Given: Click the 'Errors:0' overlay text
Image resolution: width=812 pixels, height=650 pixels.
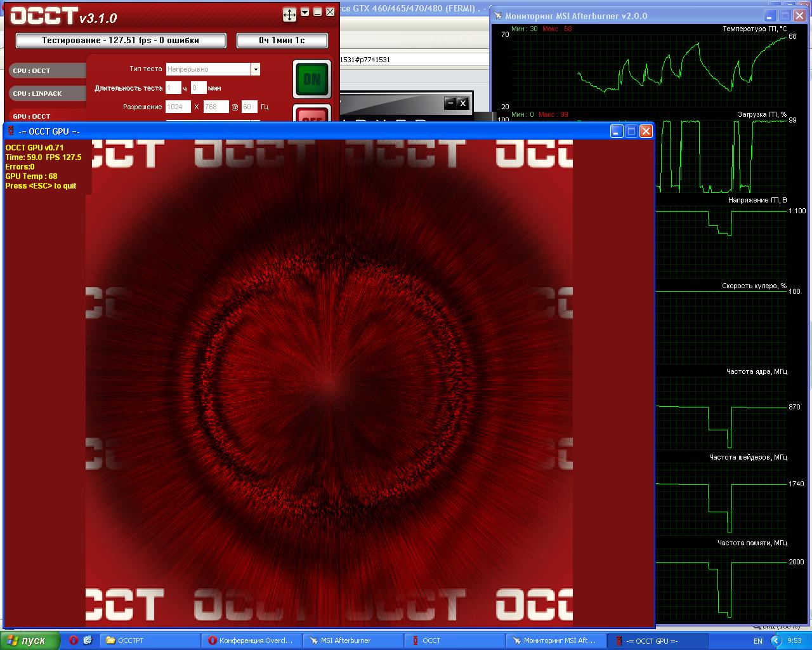Looking at the screenshot, I should click(20, 167).
